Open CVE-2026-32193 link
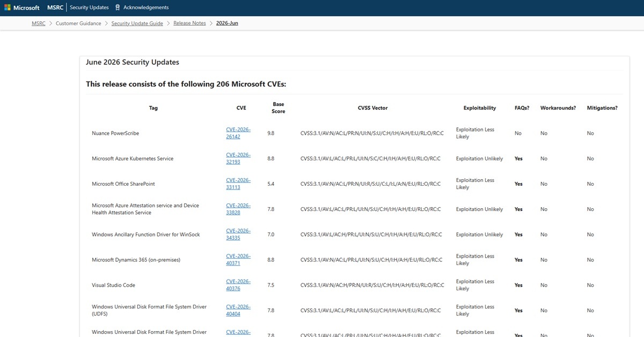This screenshot has height=337, width=644. [x=238, y=158]
